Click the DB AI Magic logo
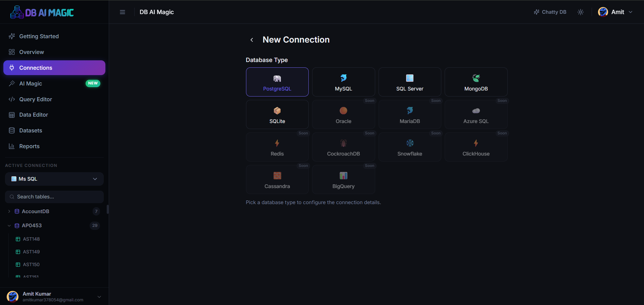This screenshot has width=644, height=305. 42,12
